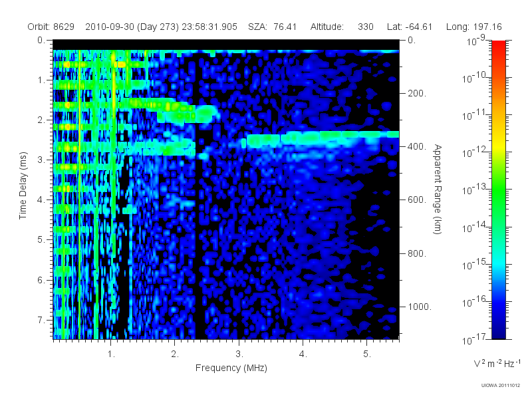Click the '5.' frequency tick label

367,354
